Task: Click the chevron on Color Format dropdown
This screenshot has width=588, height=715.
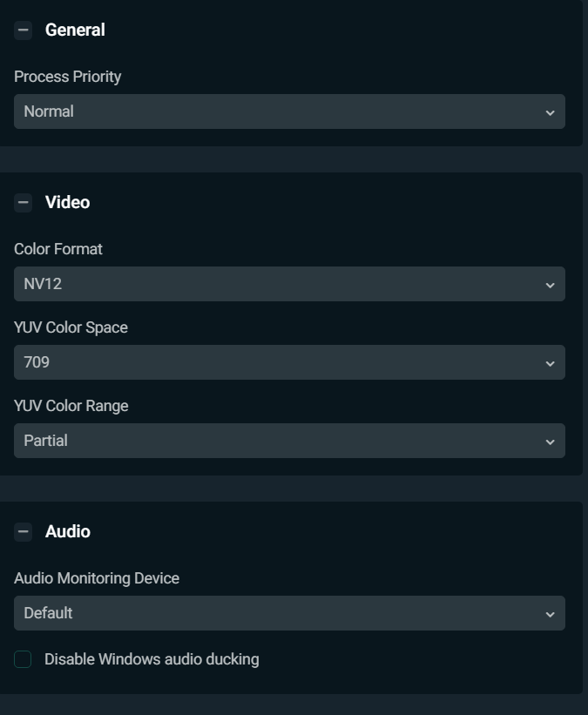Action: pyautogui.click(x=549, y=284)
